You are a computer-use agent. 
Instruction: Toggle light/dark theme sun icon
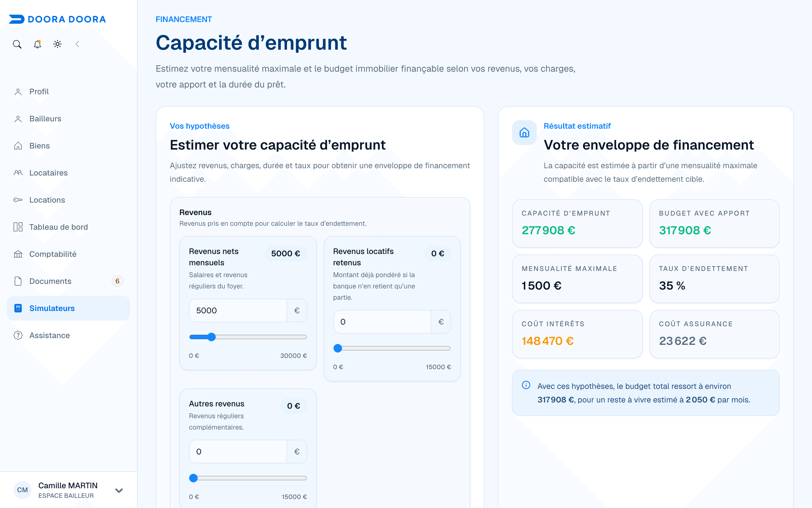[x=58, y=44]
